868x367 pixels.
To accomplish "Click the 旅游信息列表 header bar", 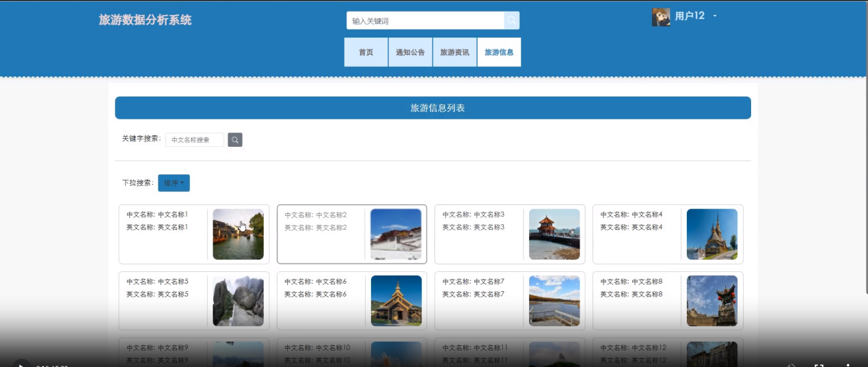I will click(x=433, y=108).
